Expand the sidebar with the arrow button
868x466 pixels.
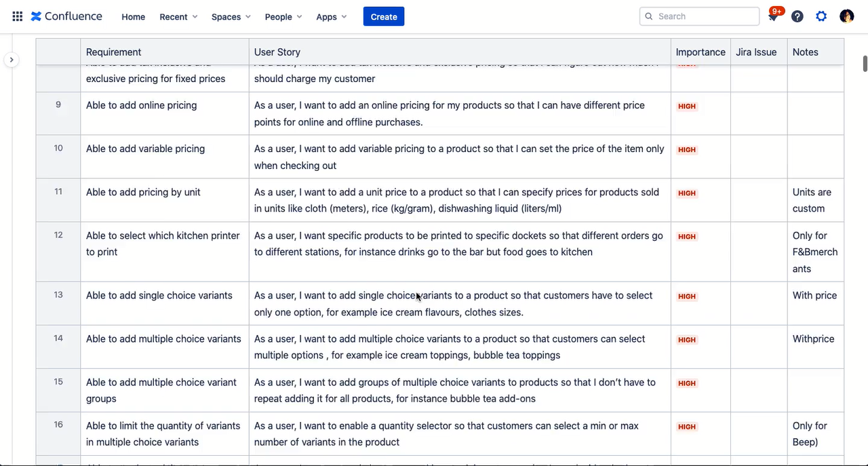click(x=12, y=60)
